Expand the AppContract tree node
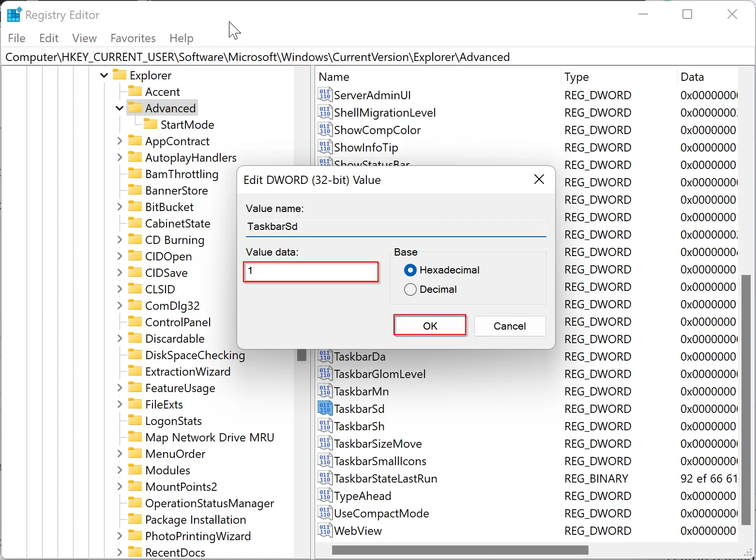Viewport: 756px width, 560px height. pyautogui.click(x=120, y=141)
